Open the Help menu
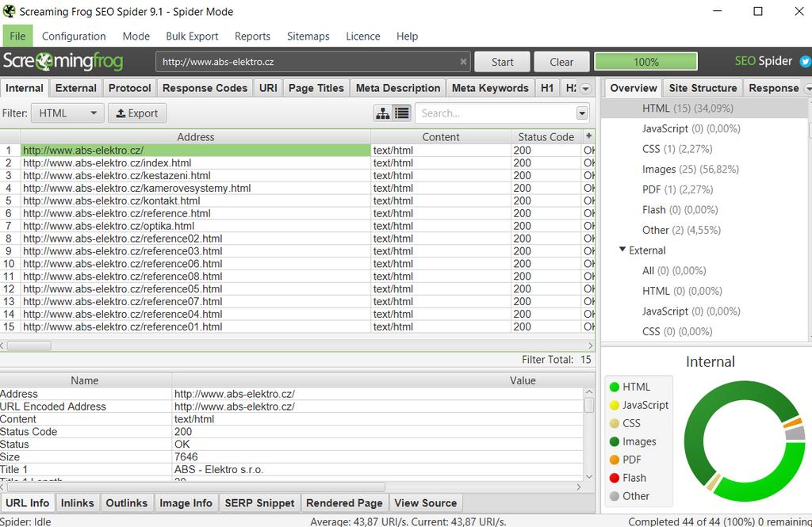812x527 pixels. 407,36
